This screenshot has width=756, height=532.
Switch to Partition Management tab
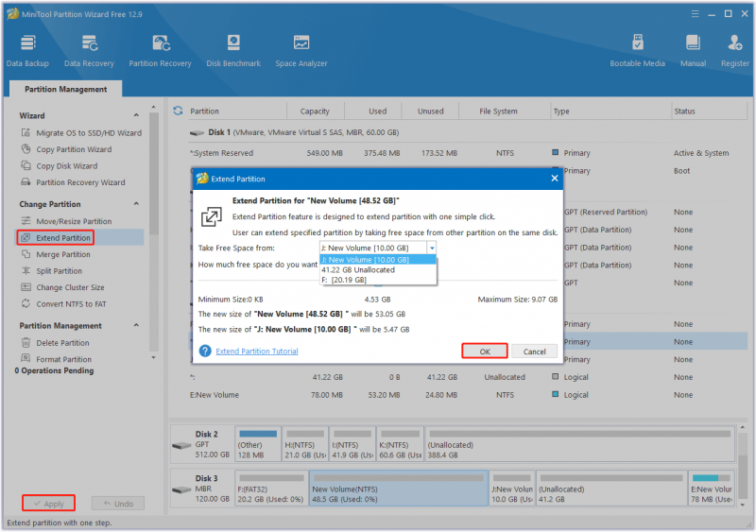(65, 89)
